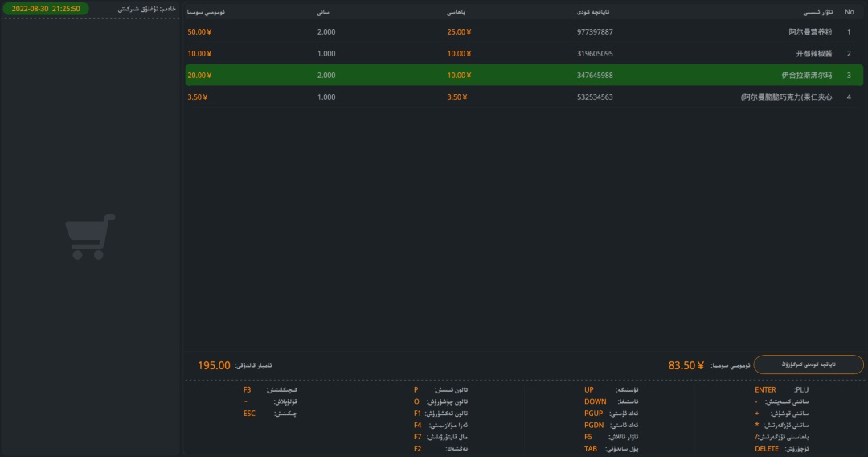Screen dimensions: 868x457
Task: Click the No column header
Action: (849, 12)
